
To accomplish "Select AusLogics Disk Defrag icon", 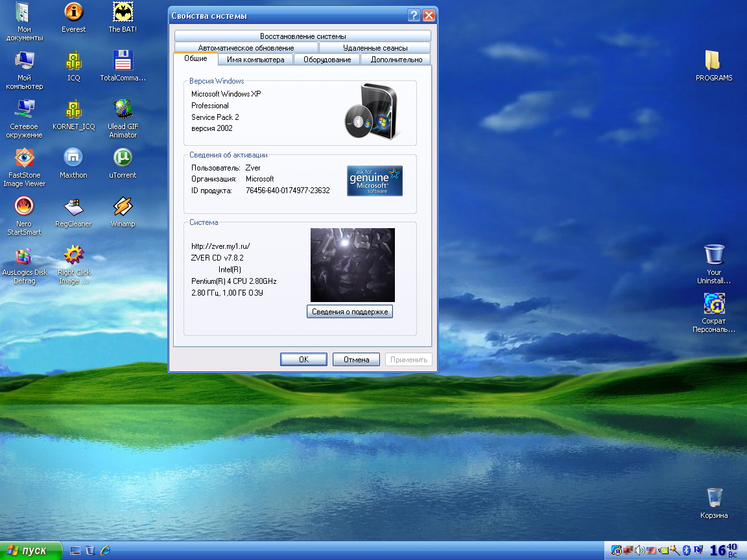I will 24,264.
